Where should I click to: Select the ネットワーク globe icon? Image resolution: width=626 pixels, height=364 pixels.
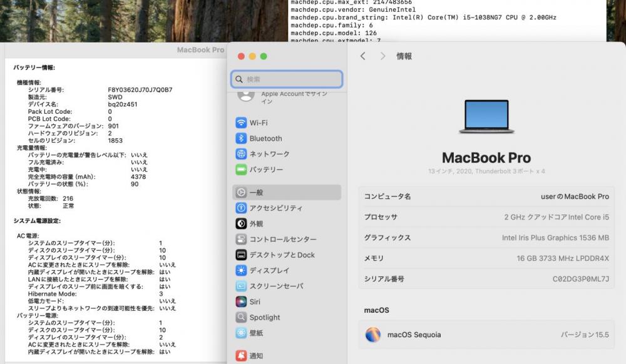click(x=241, y=154)
